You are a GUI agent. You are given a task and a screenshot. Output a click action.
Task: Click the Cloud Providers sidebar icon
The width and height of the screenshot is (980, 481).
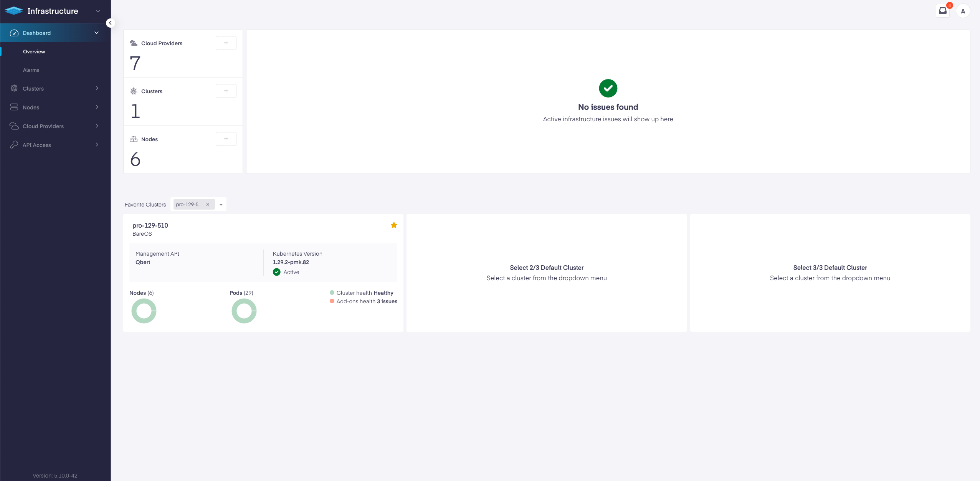tap(14, 126)
